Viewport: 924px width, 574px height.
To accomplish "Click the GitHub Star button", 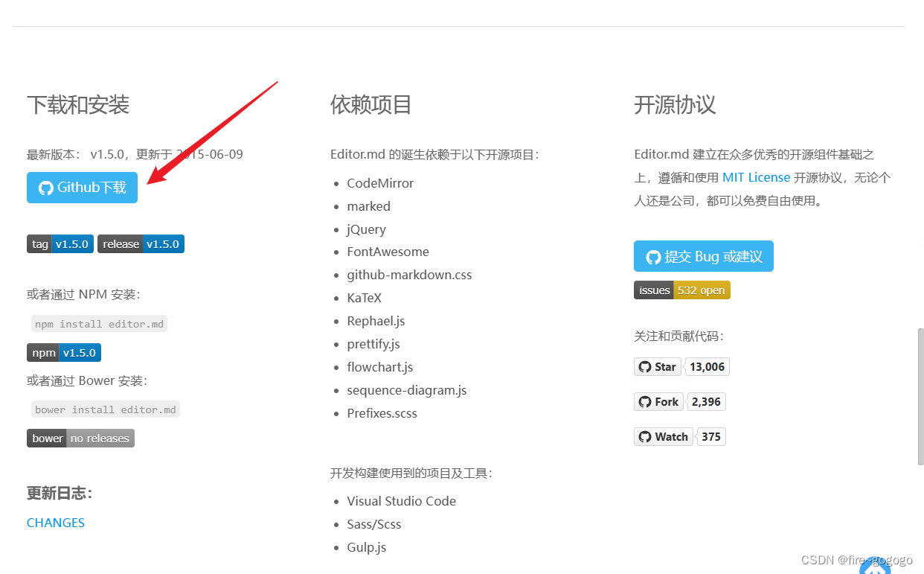I will [x=658, y=367].
